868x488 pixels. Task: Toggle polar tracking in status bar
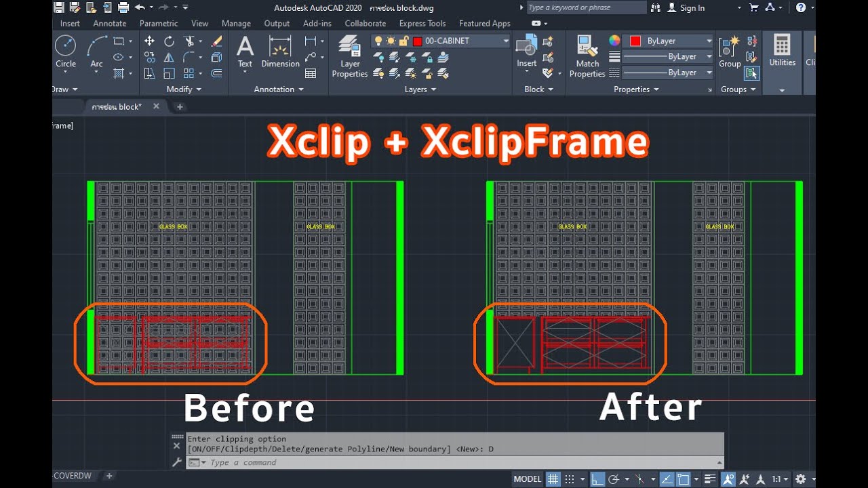click(x=614, y=479)
